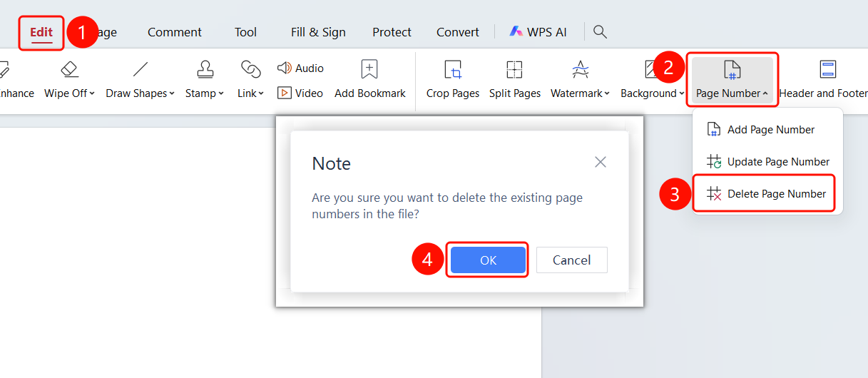Cancel the Note dialog
The width and height of the screenshot is (868, 378).
click(572, 260)
